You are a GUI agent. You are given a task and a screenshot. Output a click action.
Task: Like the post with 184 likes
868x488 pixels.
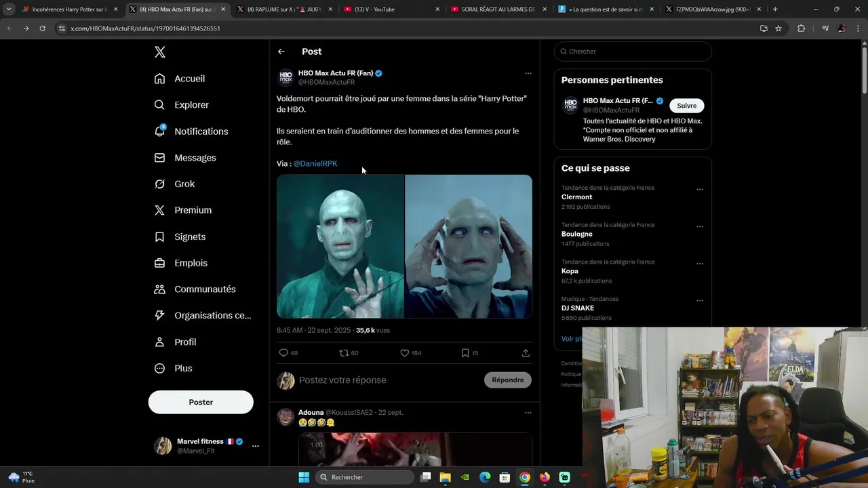pyautogui.click(x=405, y=353)
